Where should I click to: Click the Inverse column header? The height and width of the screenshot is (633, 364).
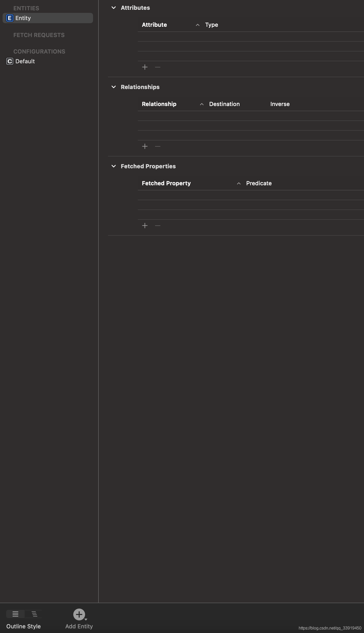[280, 104]
